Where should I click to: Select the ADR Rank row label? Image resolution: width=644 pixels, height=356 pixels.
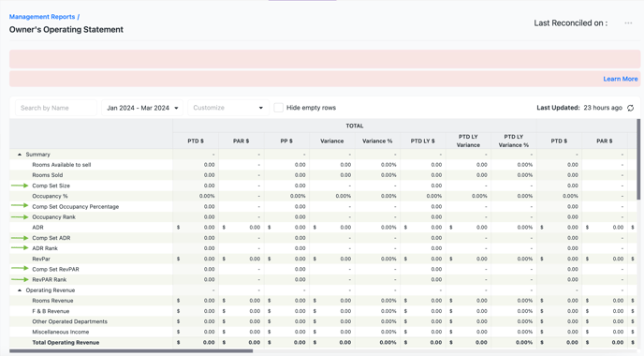point(45,248)
